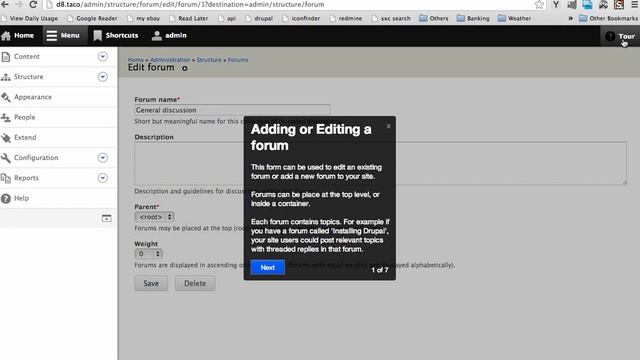The image size is (640, 360).
Task: Click the Forums breadcrumb link
Action: point(238,60)
